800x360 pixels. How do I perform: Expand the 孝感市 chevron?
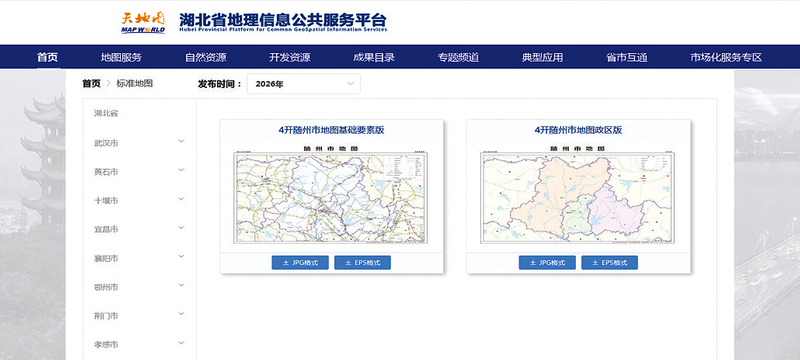tap(181, 343)
